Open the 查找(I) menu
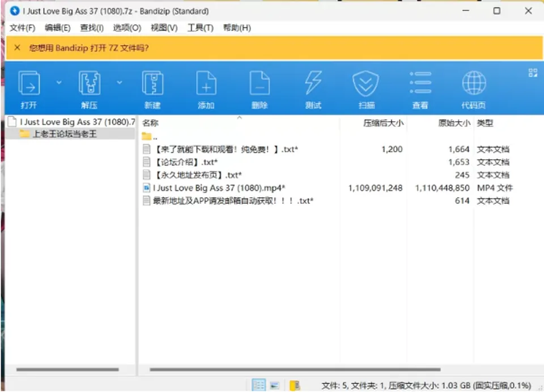544x392 pixels. tap(92, 28)
